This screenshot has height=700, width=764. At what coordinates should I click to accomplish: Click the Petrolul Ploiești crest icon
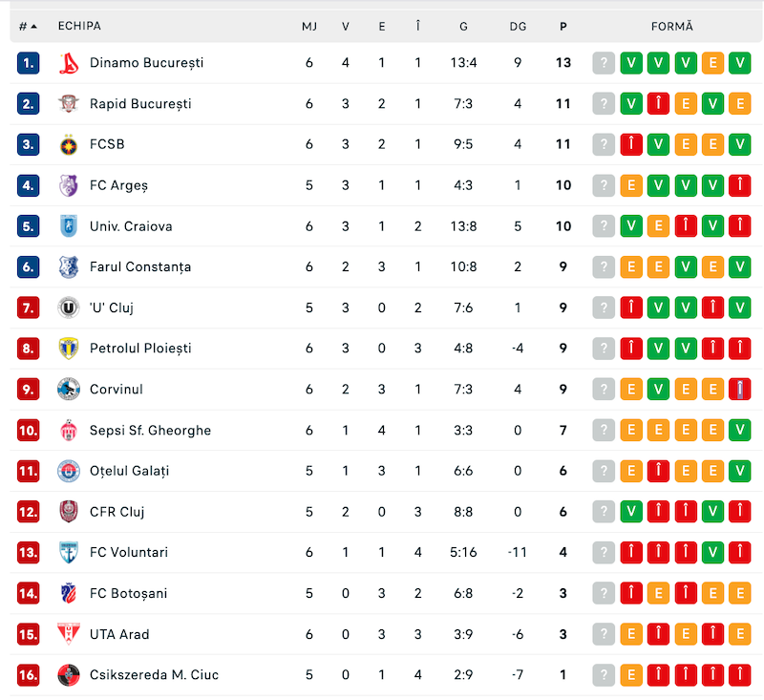point(69,349)
